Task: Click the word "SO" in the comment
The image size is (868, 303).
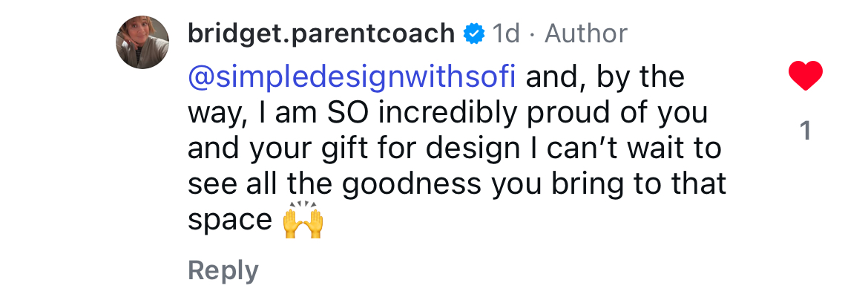Action: pyautogui.click(x=349, y=113)
